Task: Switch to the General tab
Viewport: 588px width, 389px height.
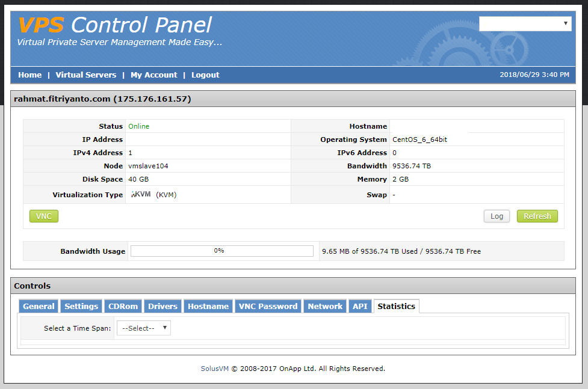Action: coord(39,307)
